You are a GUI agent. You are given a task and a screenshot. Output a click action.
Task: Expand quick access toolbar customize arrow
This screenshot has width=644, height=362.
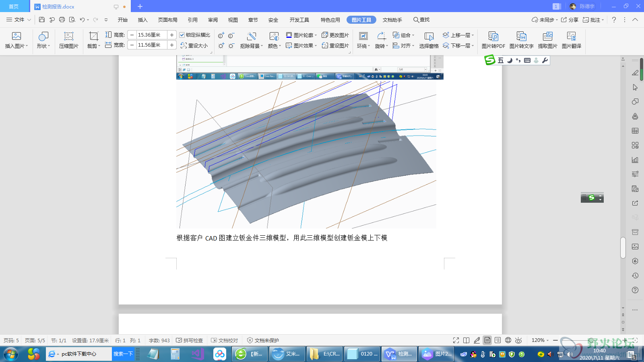pos(106,20)
